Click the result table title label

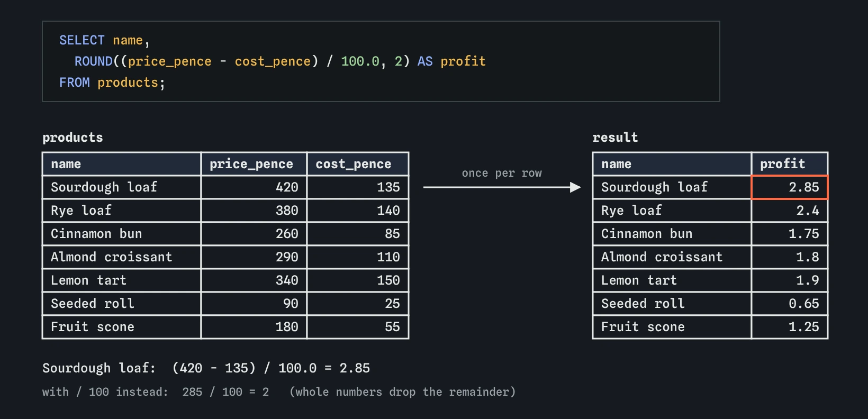click(615, 138)
